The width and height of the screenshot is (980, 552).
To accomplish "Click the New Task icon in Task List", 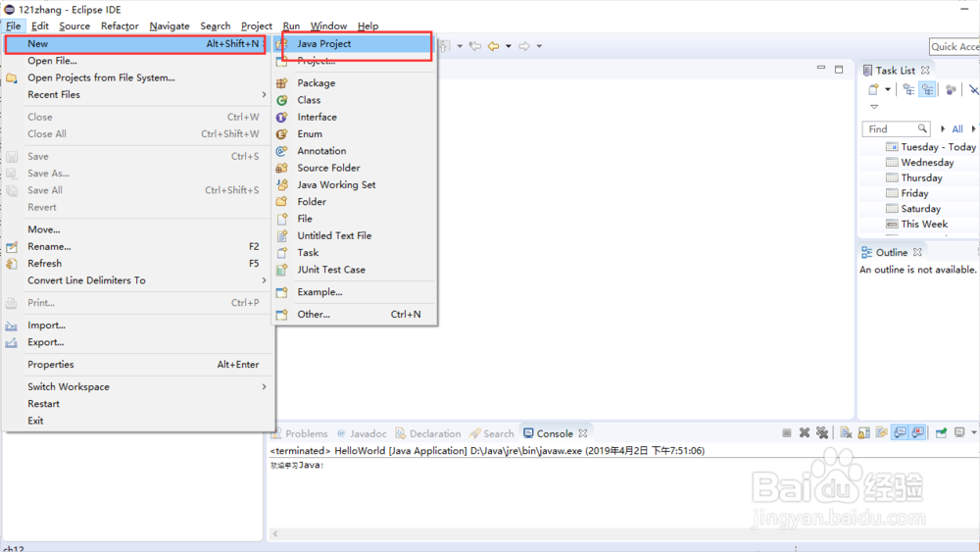I will [874, 90].
